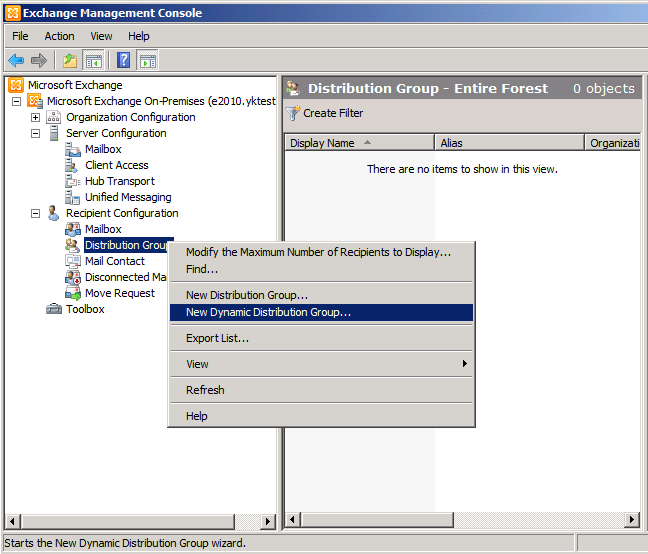Expand the Organization Configuration node
Viewport: 648px width, 554px height.
click(36, 117)
